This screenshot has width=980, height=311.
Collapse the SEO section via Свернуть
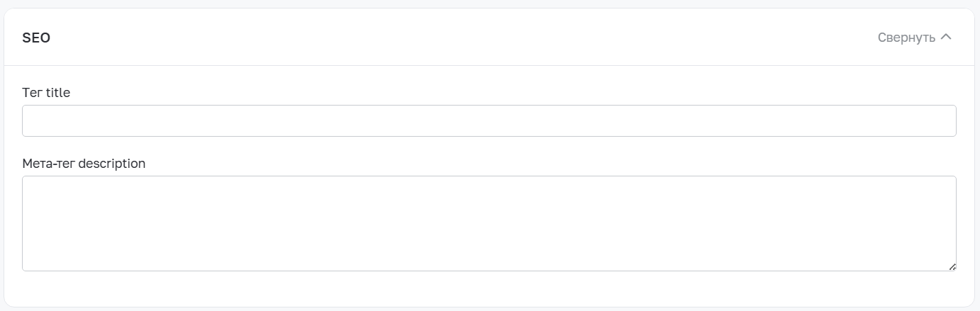pyautogui.click(x=906, y=38)
